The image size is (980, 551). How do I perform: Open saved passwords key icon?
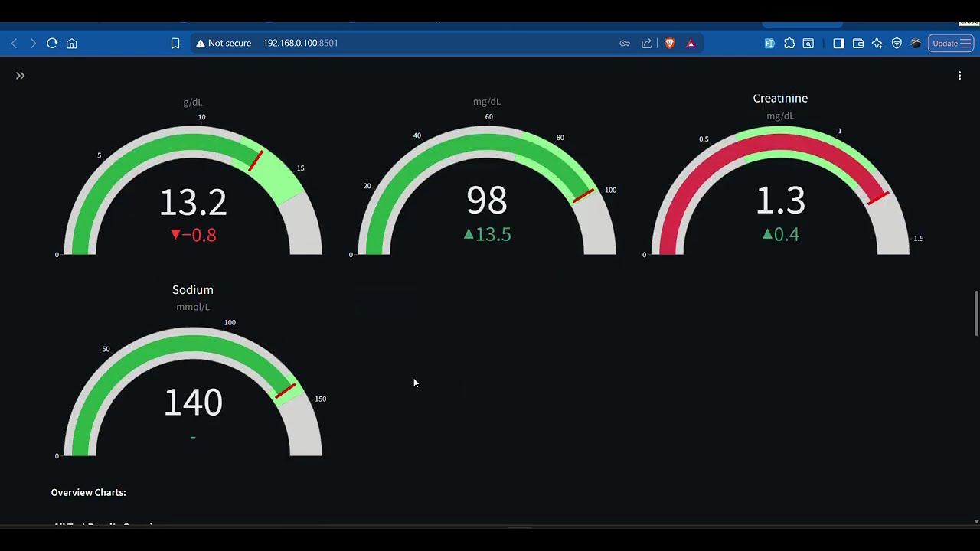[x=625, y=44]
